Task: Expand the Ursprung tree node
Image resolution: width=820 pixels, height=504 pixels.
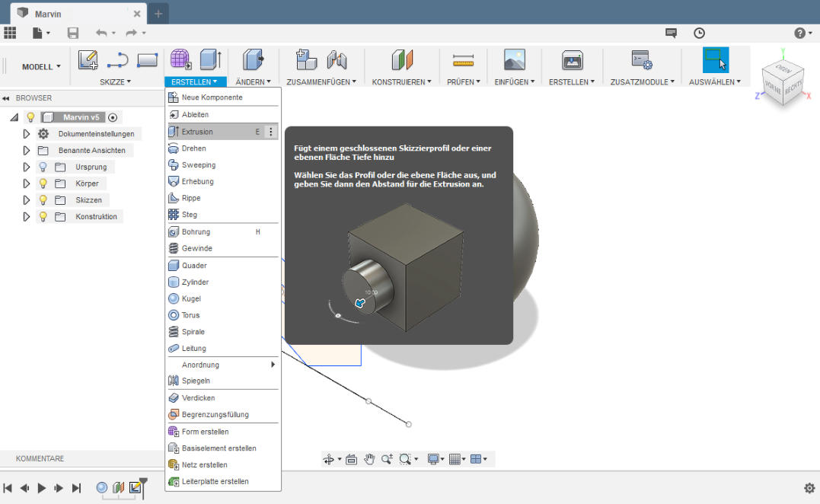Action: 26,167
